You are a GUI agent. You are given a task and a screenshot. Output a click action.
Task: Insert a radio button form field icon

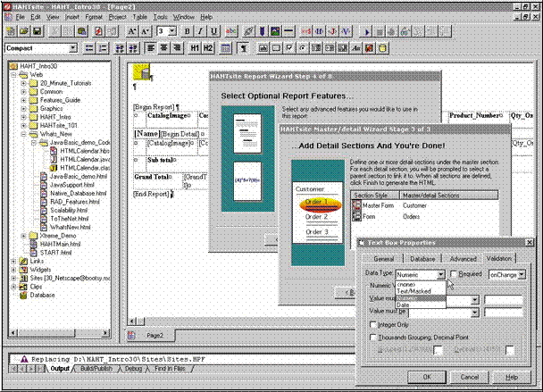tap(303, 48)
